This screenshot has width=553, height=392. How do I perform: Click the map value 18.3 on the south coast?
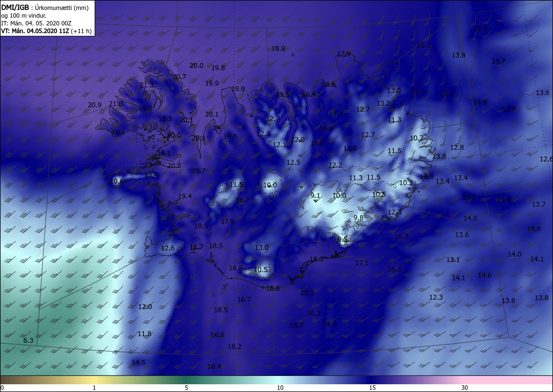pos(316,259)
